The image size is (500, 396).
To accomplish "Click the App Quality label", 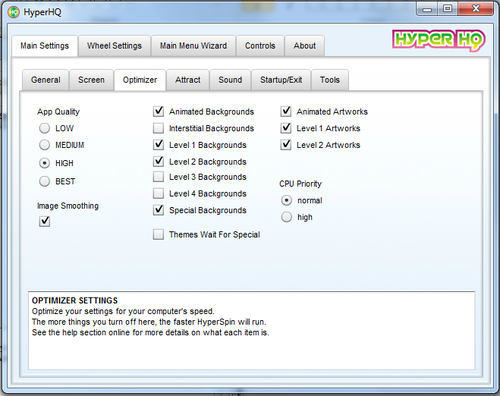I will pyautogui.click(x=58, y=112).
